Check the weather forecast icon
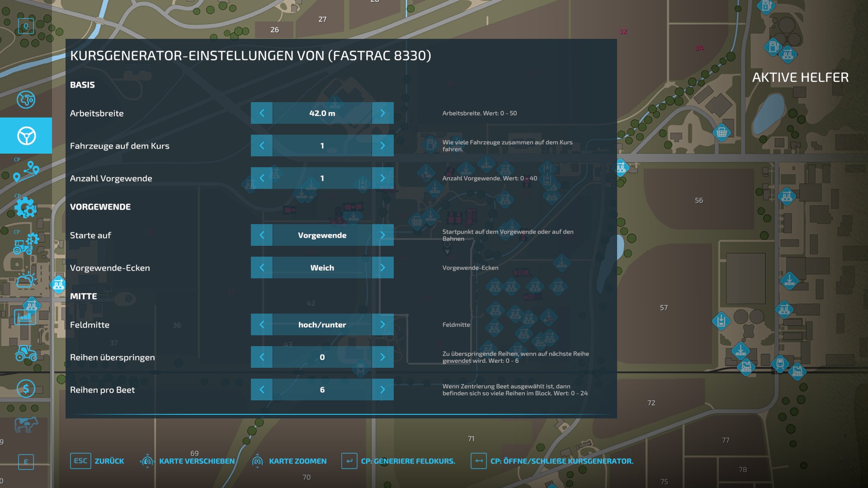868x488 pixels. click(26, 280)
